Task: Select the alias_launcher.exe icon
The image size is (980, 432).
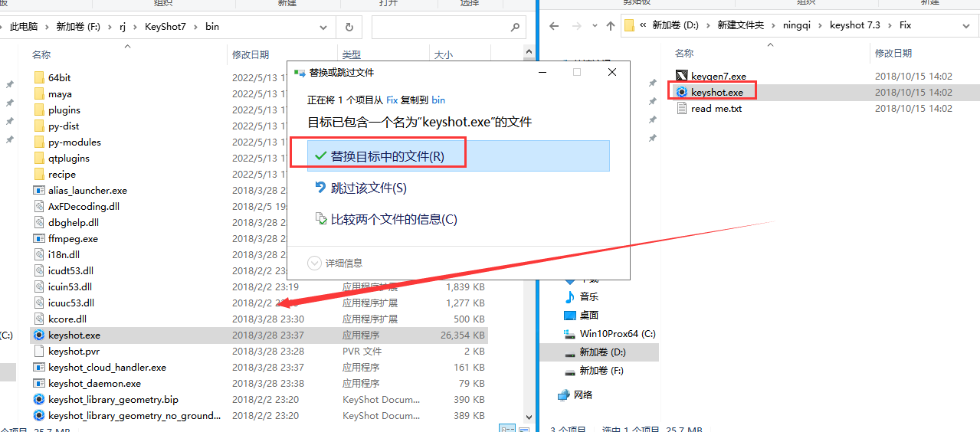Action: 40,190
